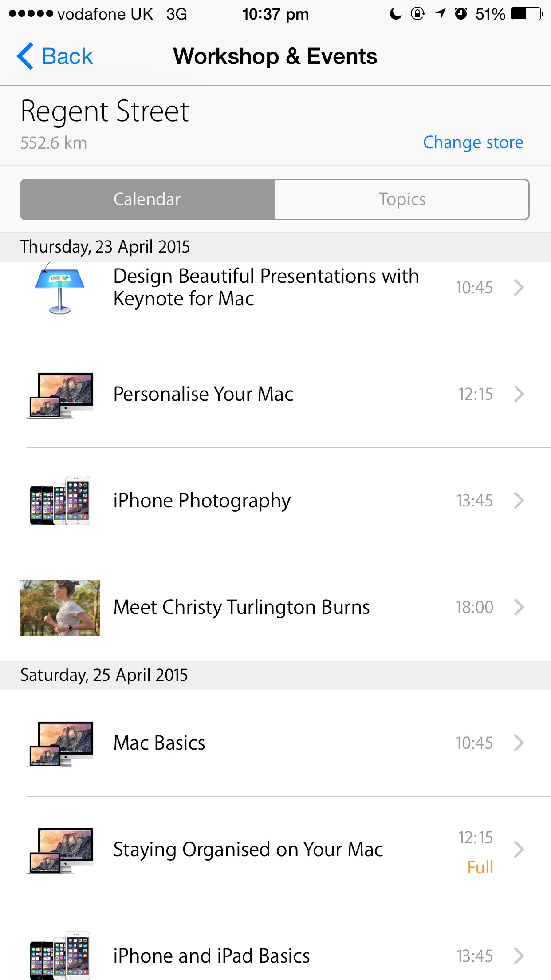The height and width of the screenshot is (980, 551).
Task: Select the Staying Organised Mac icon
Action: click(60, 850)
